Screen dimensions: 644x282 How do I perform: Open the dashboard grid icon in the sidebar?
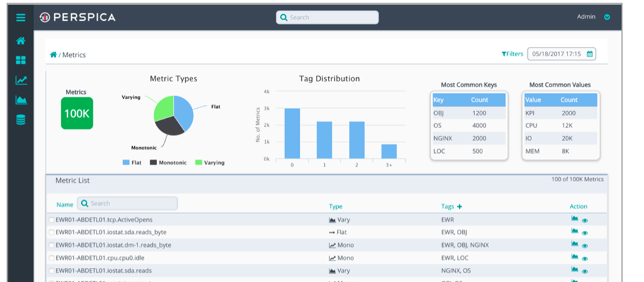(x=21, y=60)
